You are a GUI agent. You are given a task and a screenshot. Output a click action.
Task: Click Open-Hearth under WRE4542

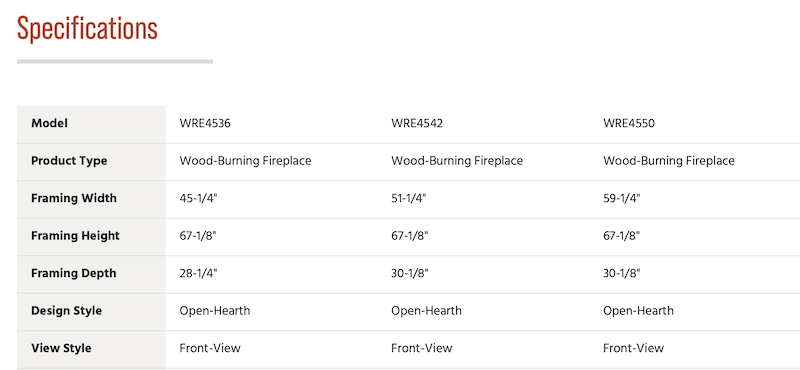click(427, 311)
